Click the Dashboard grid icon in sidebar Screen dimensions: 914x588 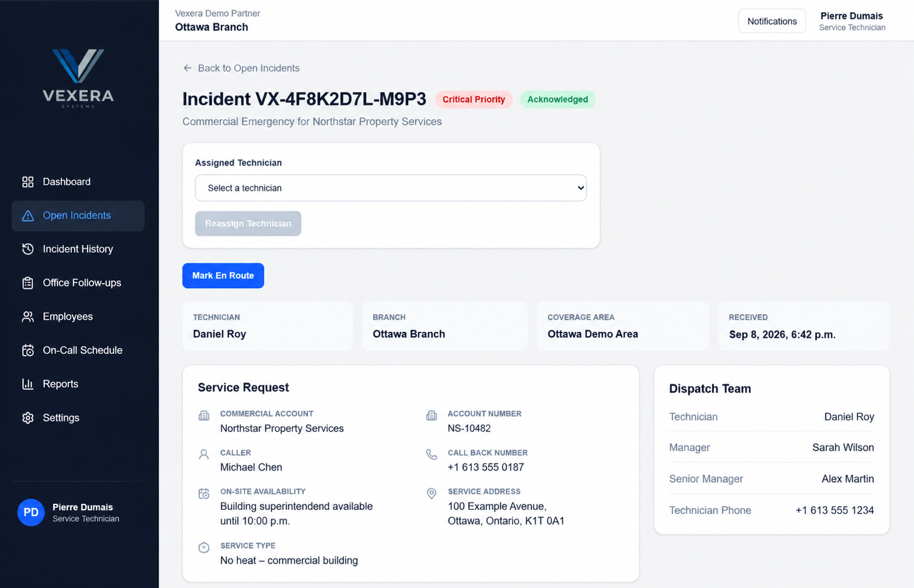tap(27, 182)
